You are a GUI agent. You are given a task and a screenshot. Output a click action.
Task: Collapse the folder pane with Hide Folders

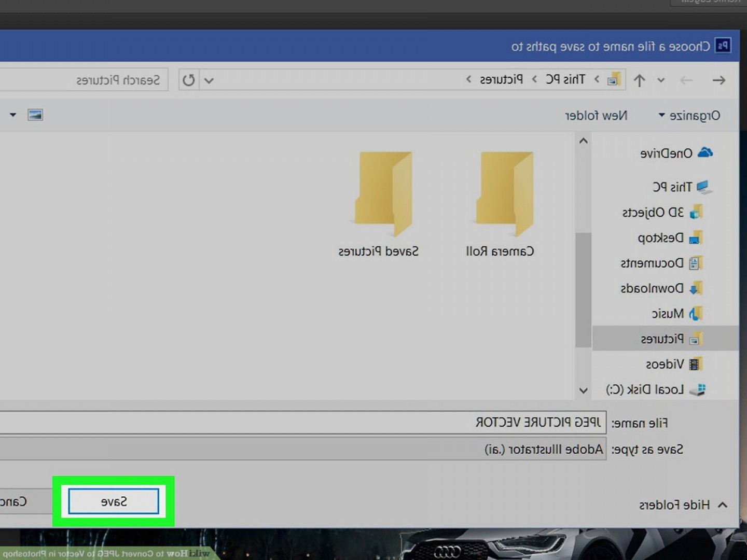[x=683, y=505]
